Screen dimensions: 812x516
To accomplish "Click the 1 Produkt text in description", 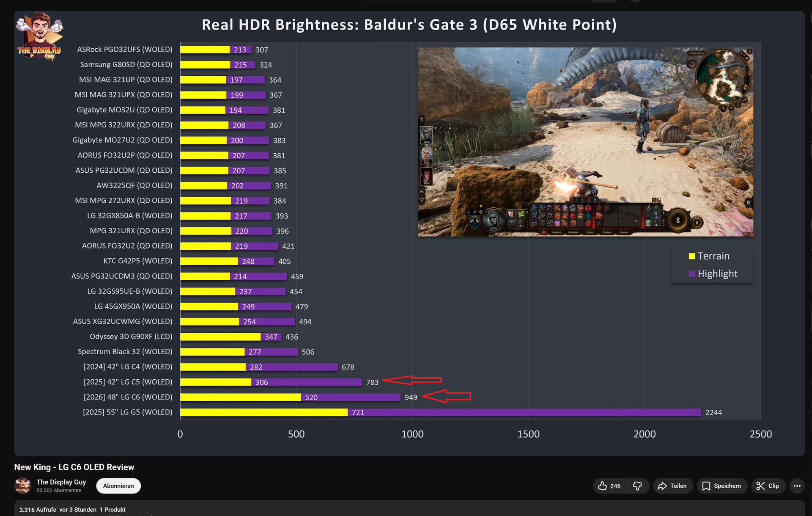I will pyautogui.click(x=112, y=510).
